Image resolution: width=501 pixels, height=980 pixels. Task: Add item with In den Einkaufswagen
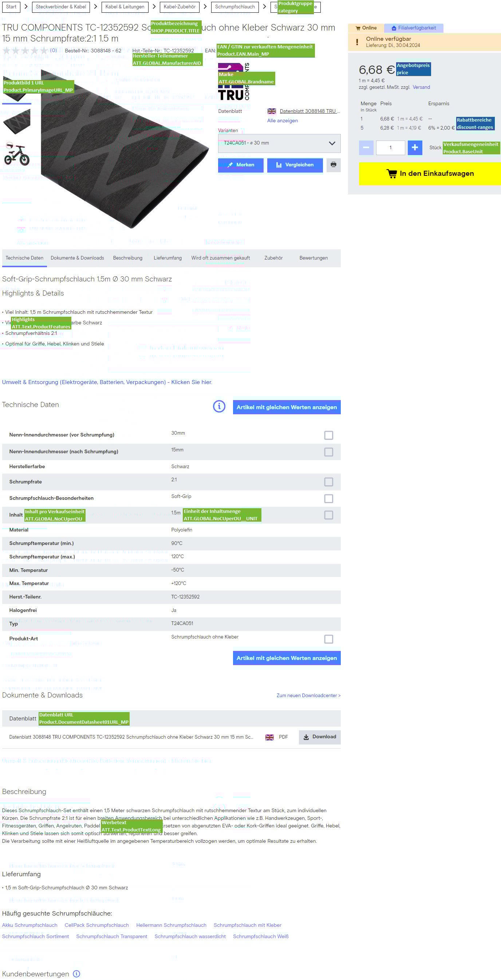point(430,174)
